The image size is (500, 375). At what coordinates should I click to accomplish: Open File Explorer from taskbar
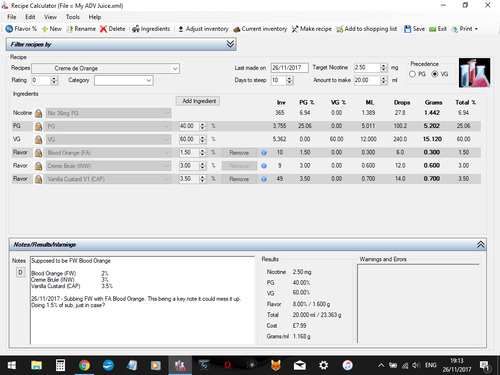36,365
